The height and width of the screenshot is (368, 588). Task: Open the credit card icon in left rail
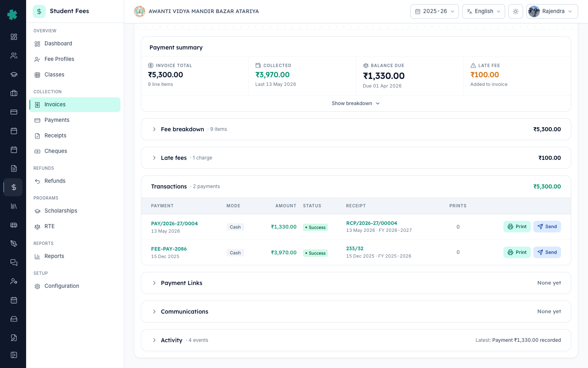point(14,112)
